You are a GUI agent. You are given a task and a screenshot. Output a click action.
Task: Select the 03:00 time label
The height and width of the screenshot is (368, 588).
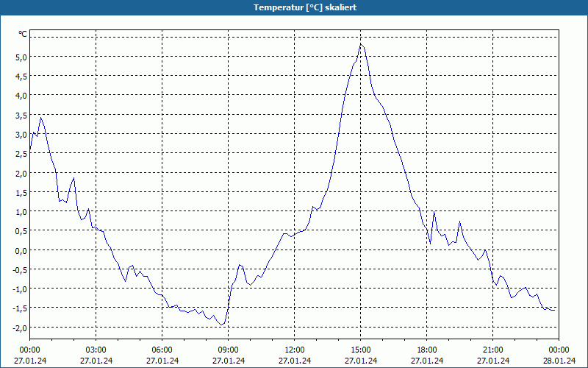(96, 350)
